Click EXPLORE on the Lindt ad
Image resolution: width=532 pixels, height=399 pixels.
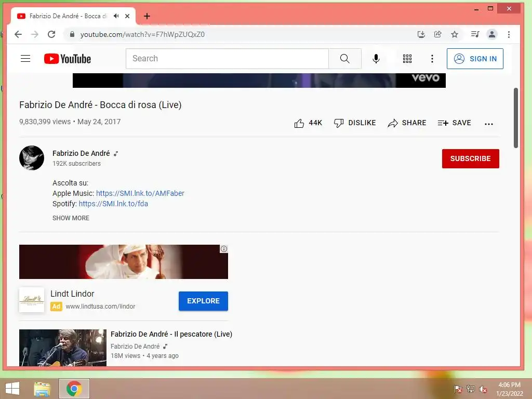[x=203, y=301]
